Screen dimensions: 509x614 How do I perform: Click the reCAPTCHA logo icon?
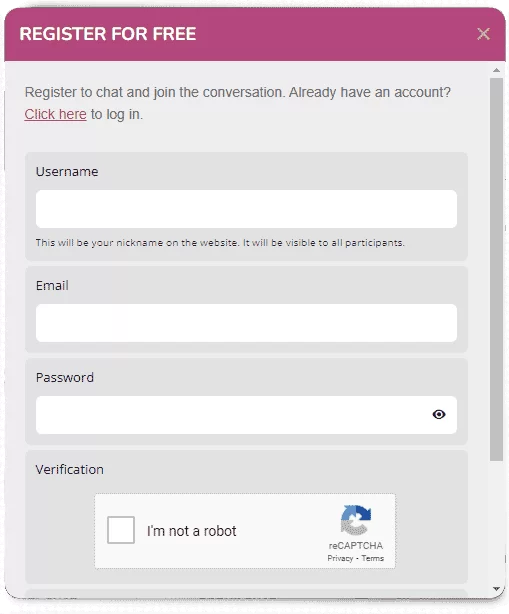(356, 520)
